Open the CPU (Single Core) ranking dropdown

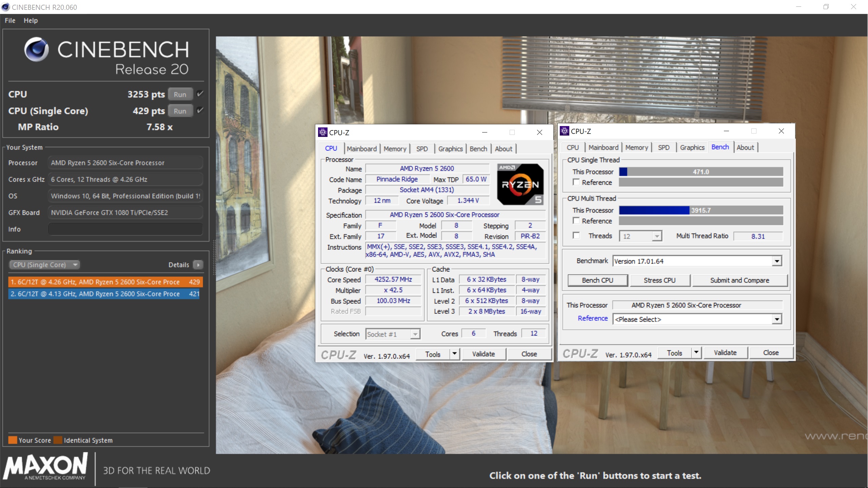pyautogui.click(x=44, y=265)
